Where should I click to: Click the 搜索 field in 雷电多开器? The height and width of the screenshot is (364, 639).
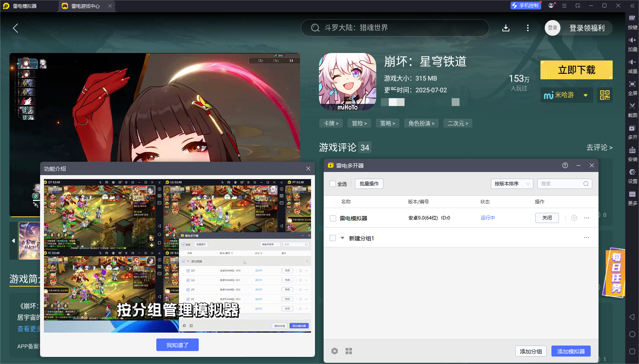(x=565, y=184)
